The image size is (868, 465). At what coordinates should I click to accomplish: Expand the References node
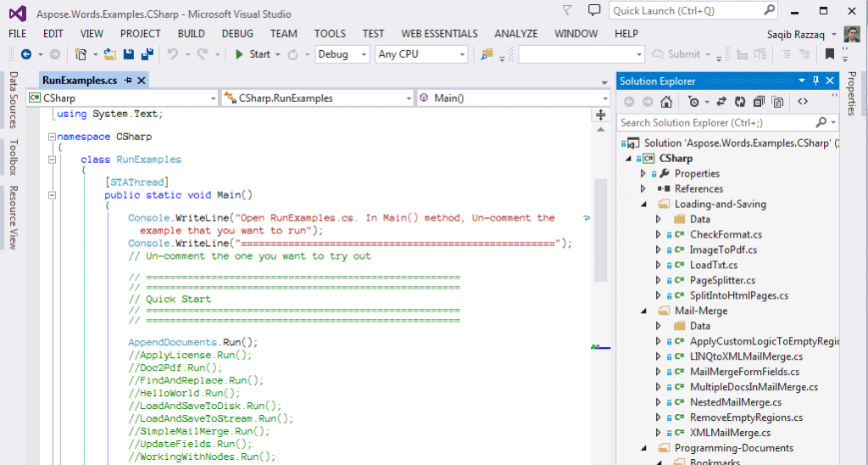643,189
